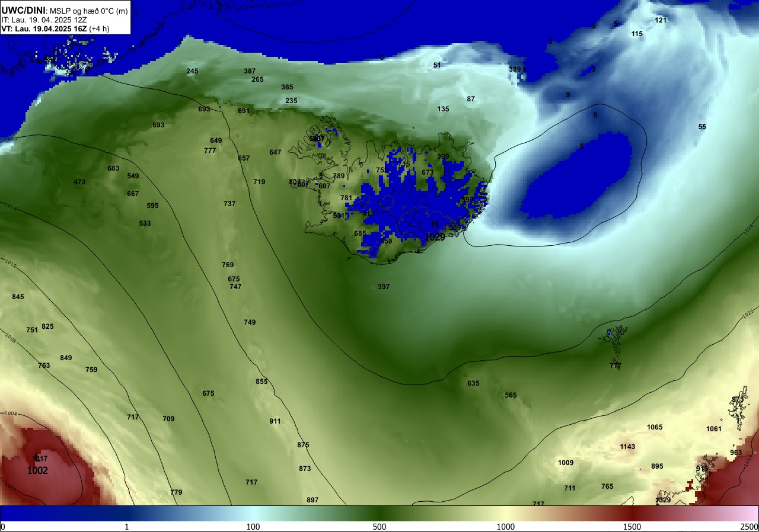Click the map value 55
Screen dimensions: 759x532
(x=702, y=127)
